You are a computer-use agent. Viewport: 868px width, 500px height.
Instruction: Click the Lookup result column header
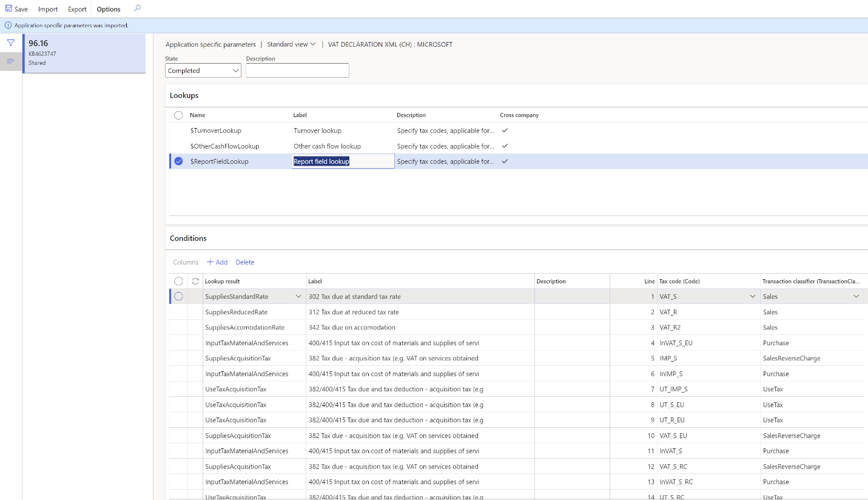pyautogui.click(x=222, y=282)
